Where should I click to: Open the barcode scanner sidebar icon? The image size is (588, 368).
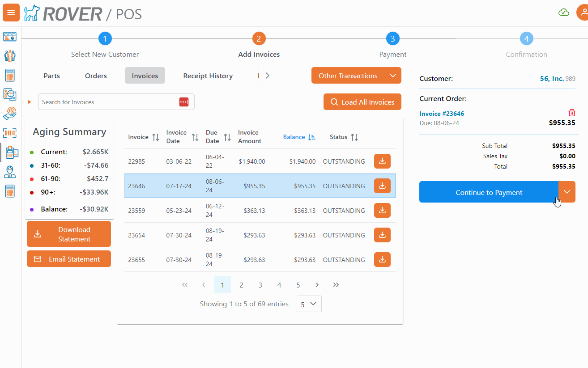[10, 132]
